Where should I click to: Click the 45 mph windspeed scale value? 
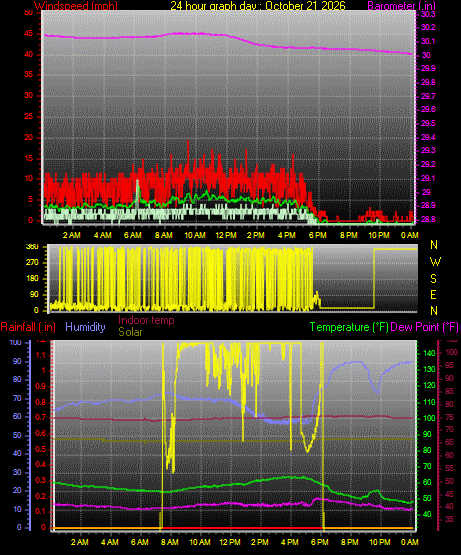tap(28, 34)
